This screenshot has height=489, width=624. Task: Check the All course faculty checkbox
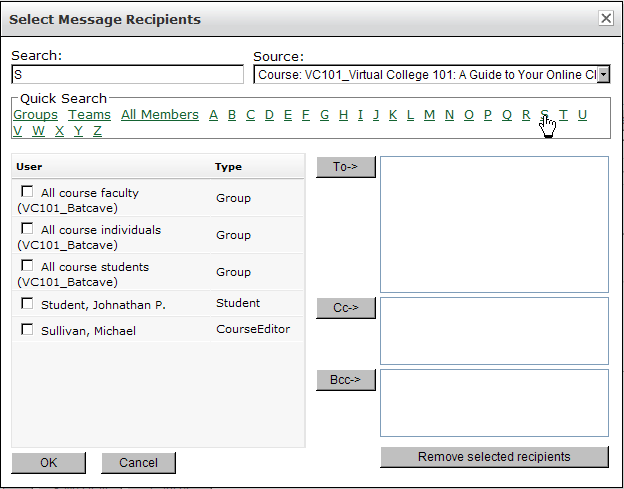27,192
